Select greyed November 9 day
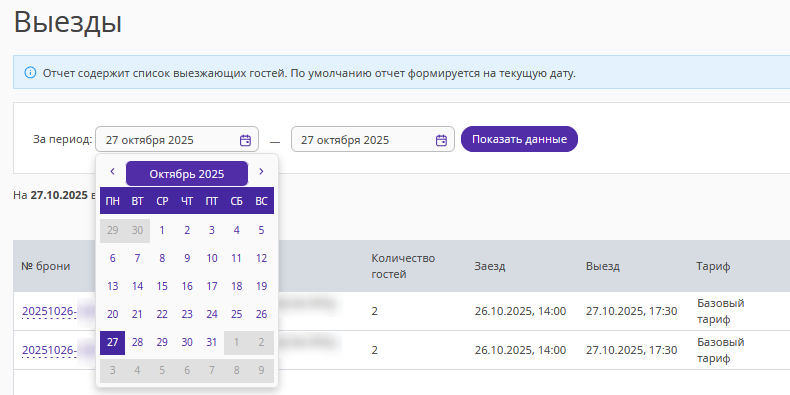This screenshot has width=790, height=395. click(261, 371)
